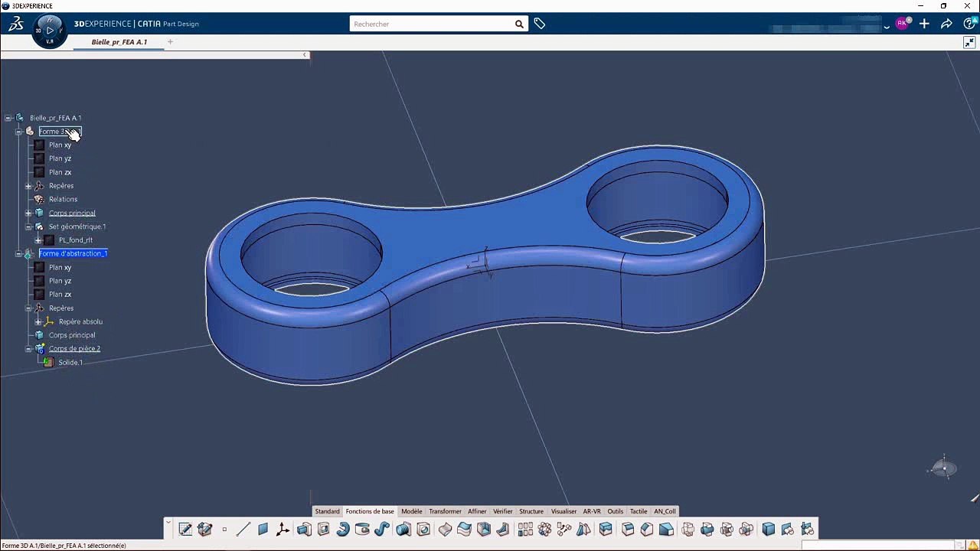Activate the Shaft revolve tool

pyautogui.click(x=343, y=529)
